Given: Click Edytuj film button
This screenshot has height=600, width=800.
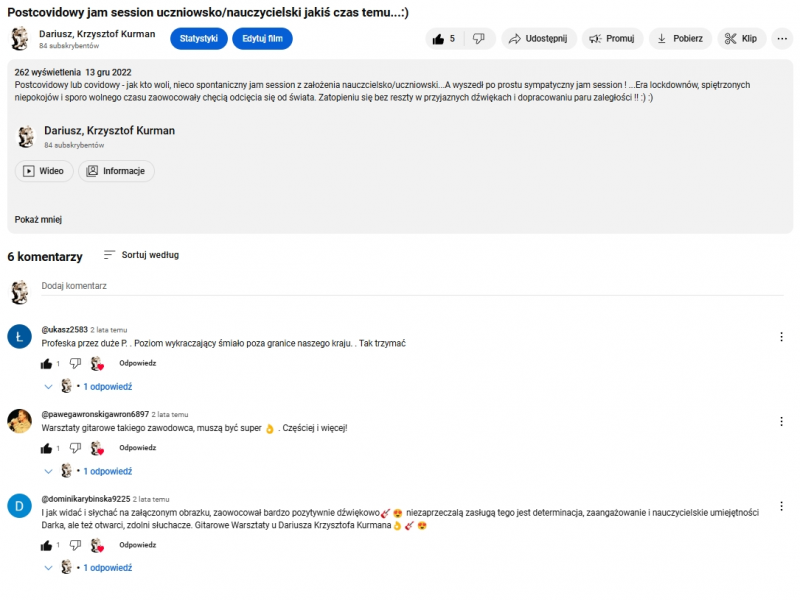Looking at the screenshot, I should (x=262, y=39).
